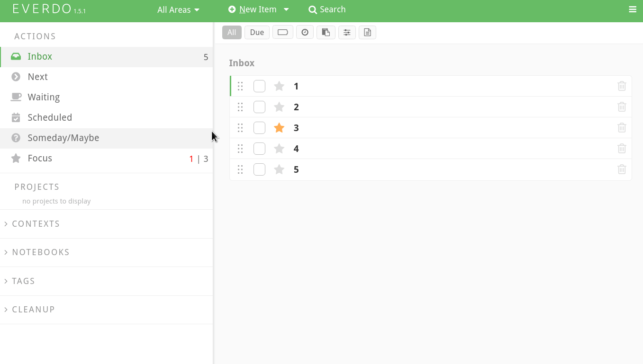
Task: Open the hamburger menu
Action: coord(633,9)
